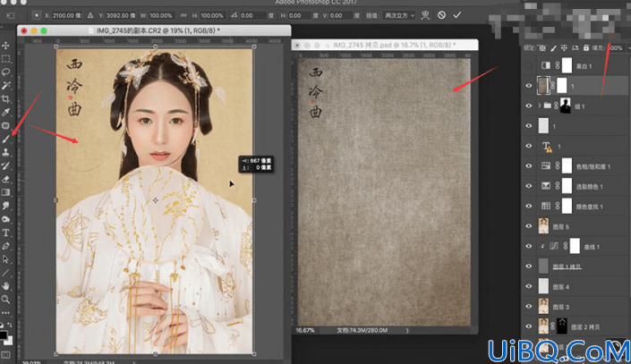Activate the IMG_2745 拷贝.psd window title

pyautogui.click(x=394, y=45)
